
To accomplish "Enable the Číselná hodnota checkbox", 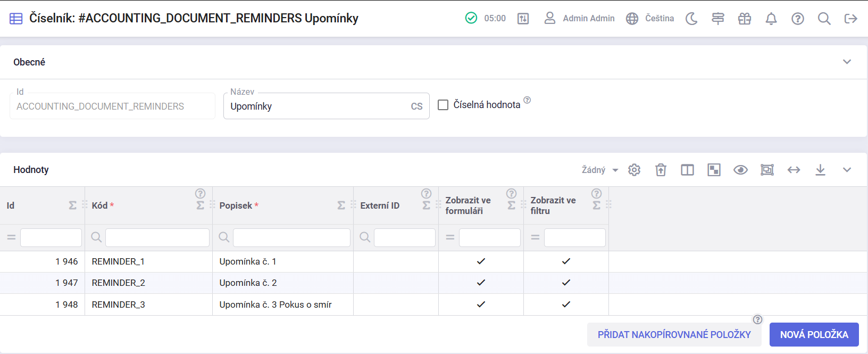I will [443, 105].
